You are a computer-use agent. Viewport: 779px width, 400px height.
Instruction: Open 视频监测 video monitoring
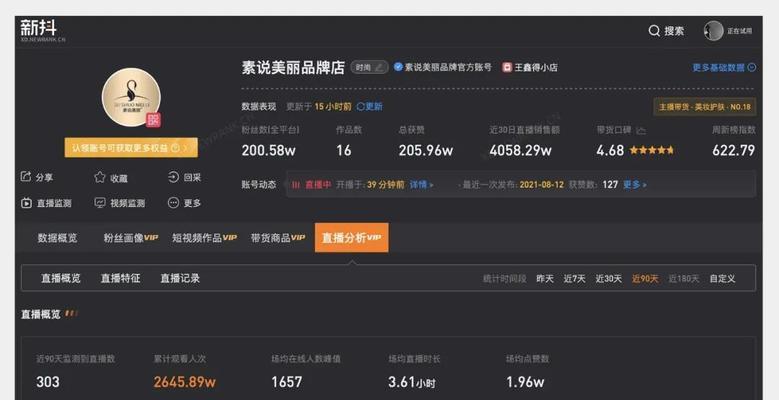point(120,203)
